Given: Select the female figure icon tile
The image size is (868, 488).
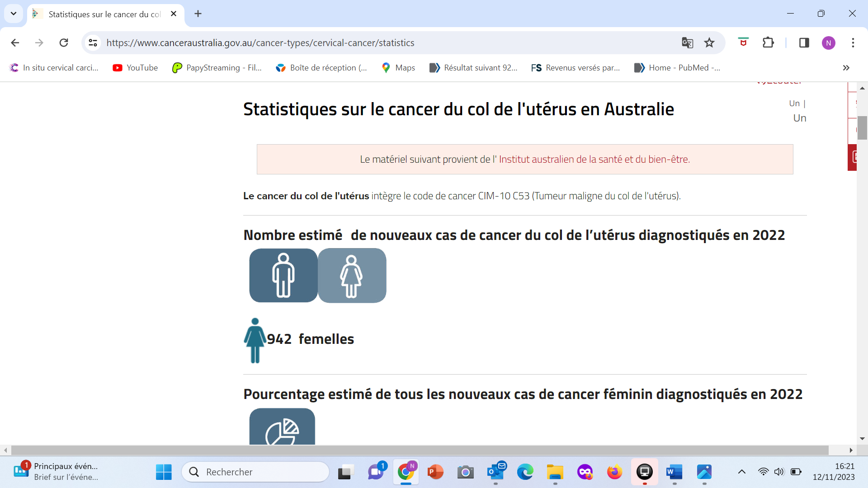Looking at the screenshot, I should pos(352,275).
